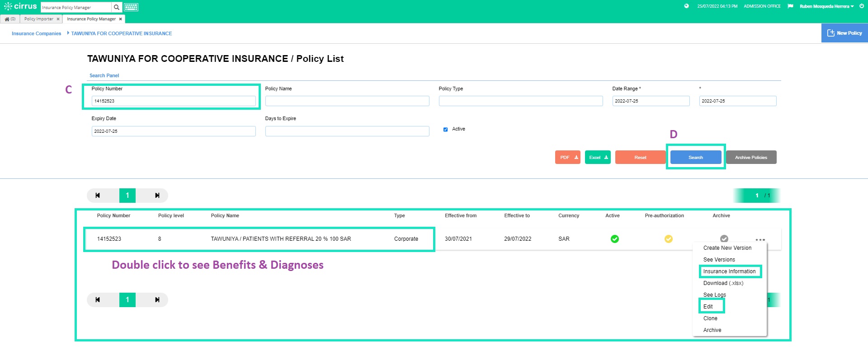This screenshot has height=355, width=868.
Task: Go to last page in the pagination below the table
Action: tap(157, 300)
